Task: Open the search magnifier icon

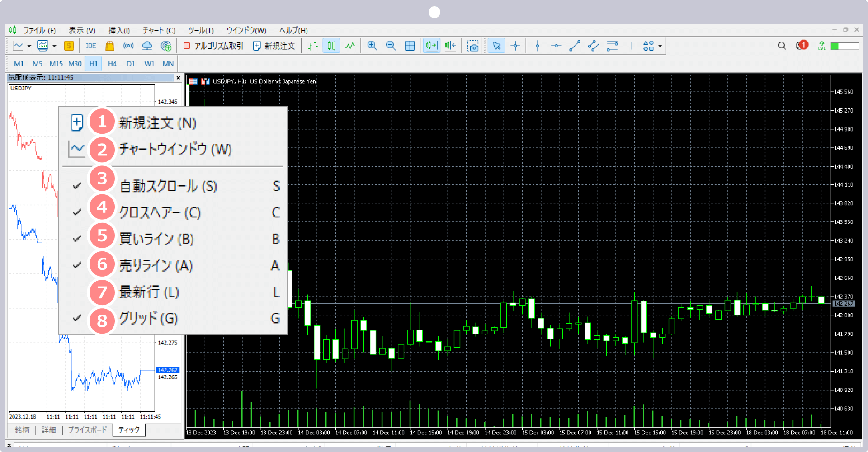Action: [782, 46]
